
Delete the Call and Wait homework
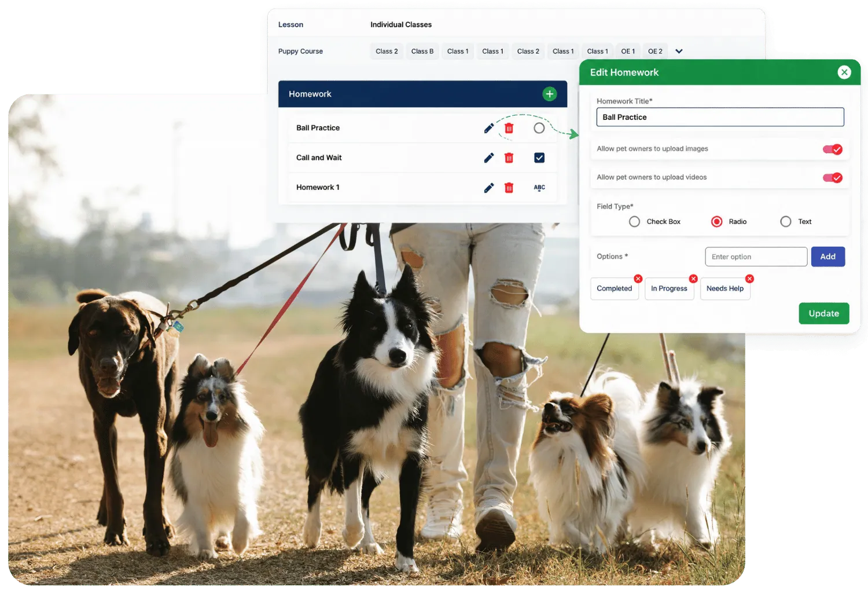[509, 158]
